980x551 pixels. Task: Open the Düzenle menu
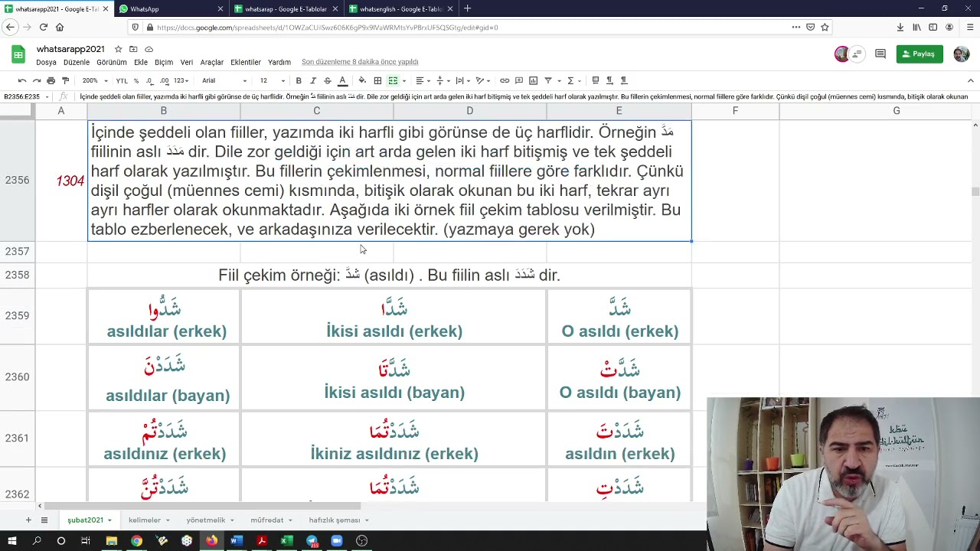[77, 62]
